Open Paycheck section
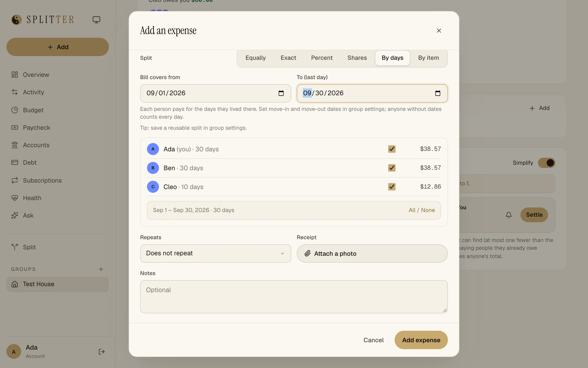The width and height of the screenshot is (588, 368). click(57, 127)
